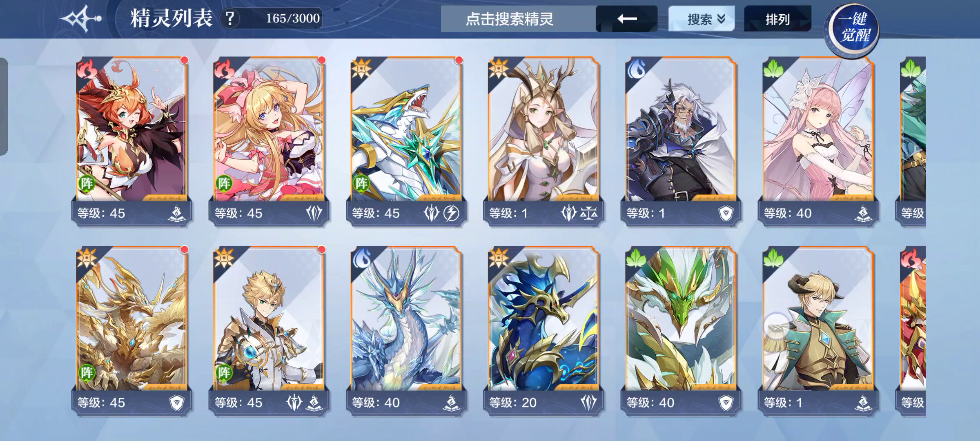
Task: Click the emblem logo at top left
Action: pyautogui.click(x=81, y=19)
